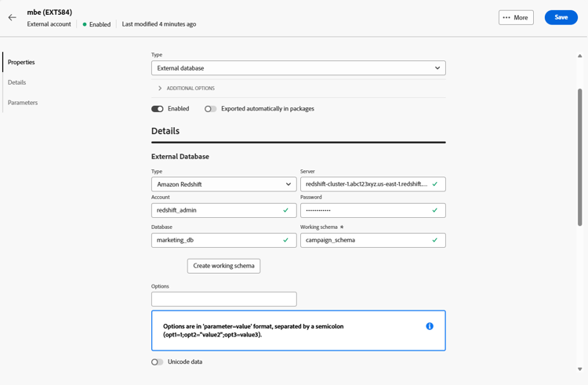
Task: Open the External database Type dropdown
Action: click(298, 68)
